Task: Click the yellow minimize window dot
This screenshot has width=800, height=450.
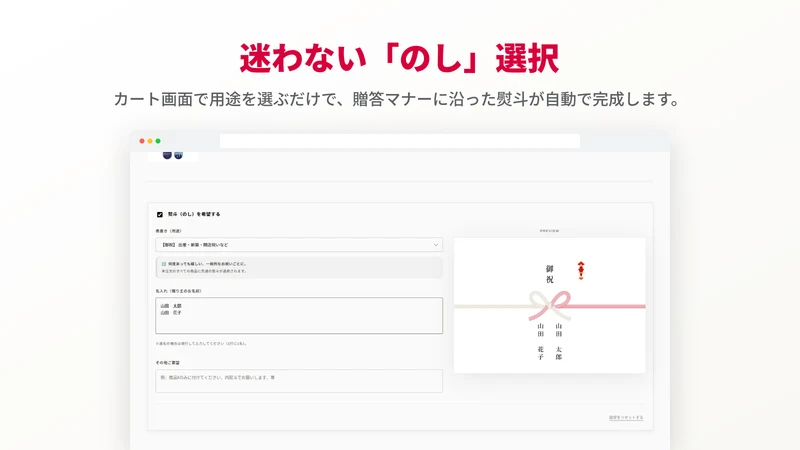Action: click(x=150, y=141)
